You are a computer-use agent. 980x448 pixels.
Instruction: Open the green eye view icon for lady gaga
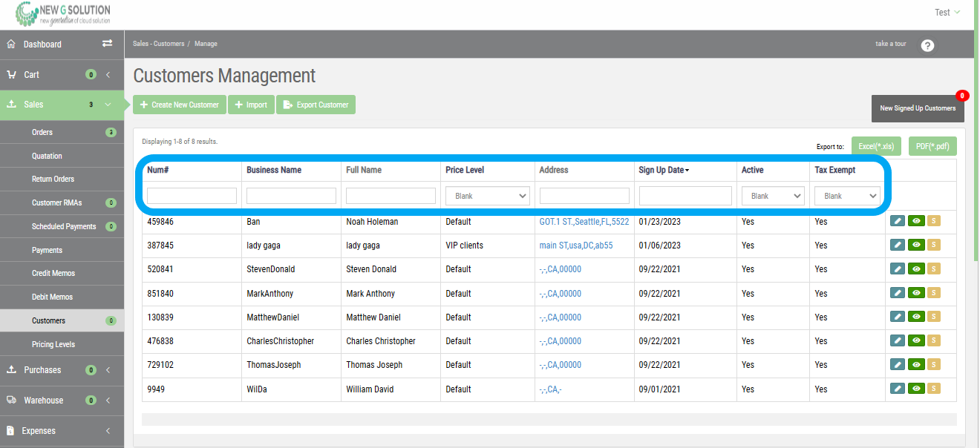point(915,244)
